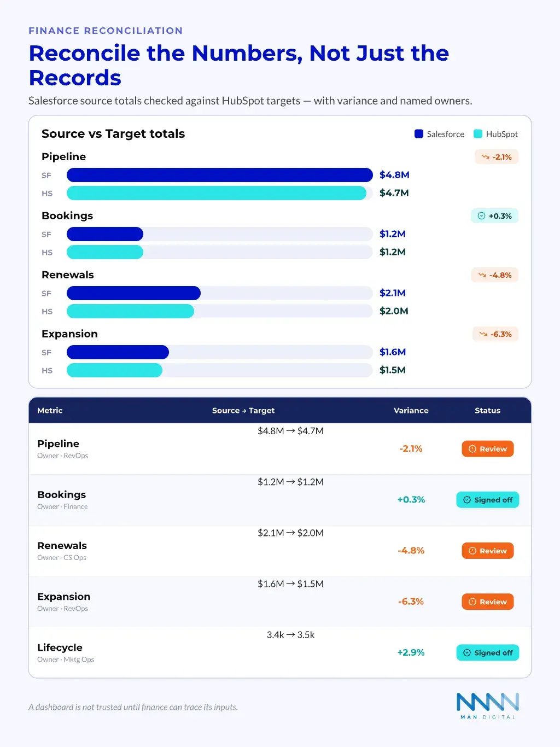
Task: Click the Bookings metric name in table
Action: [x=61, y=494]
